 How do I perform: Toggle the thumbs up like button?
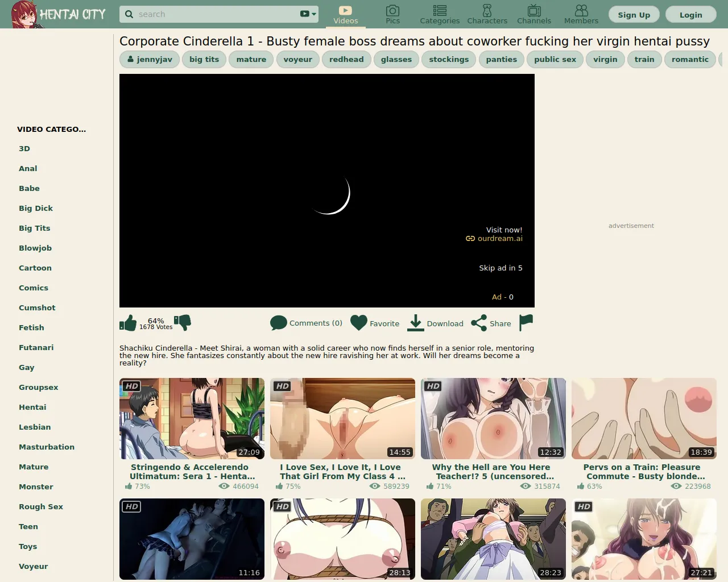pyautogui.click(x=128, y=323)
